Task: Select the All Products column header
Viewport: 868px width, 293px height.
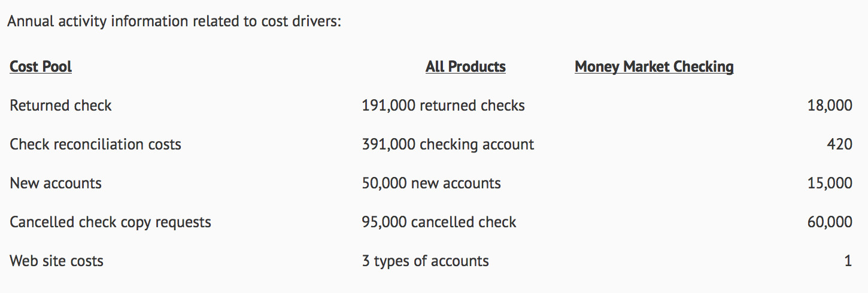Action: tap(465, 66)
